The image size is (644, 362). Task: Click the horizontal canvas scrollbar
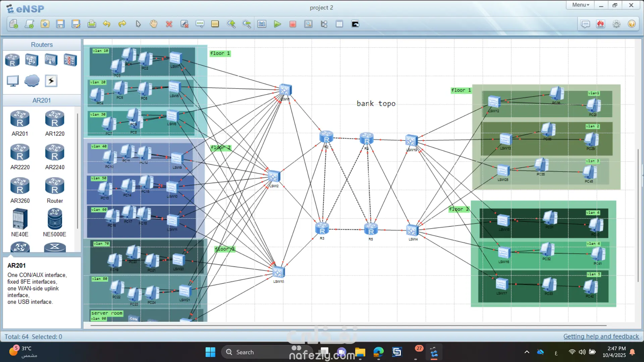[348, 325]
